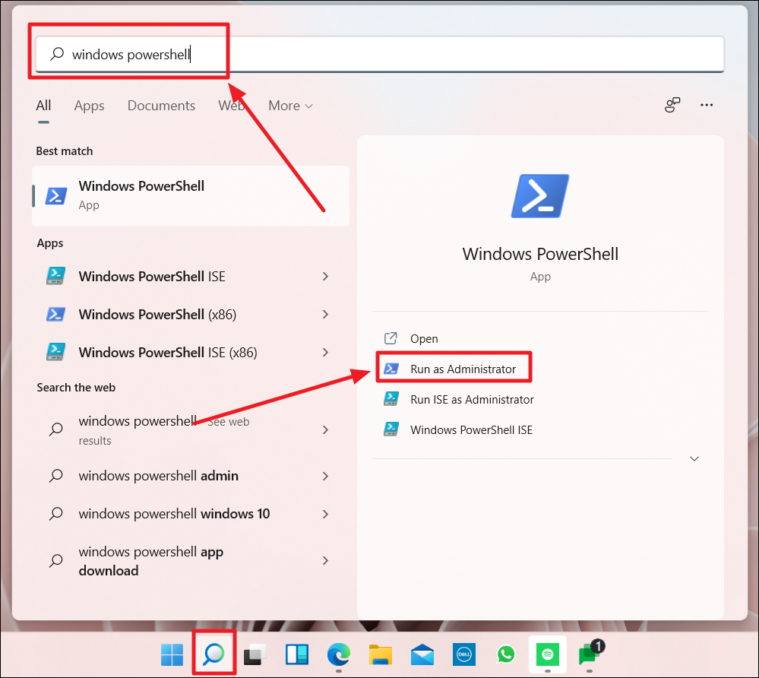Click the large PowerShell logo in details pane
Viewport: 759px width, 678px height.
tap(540, 196)
